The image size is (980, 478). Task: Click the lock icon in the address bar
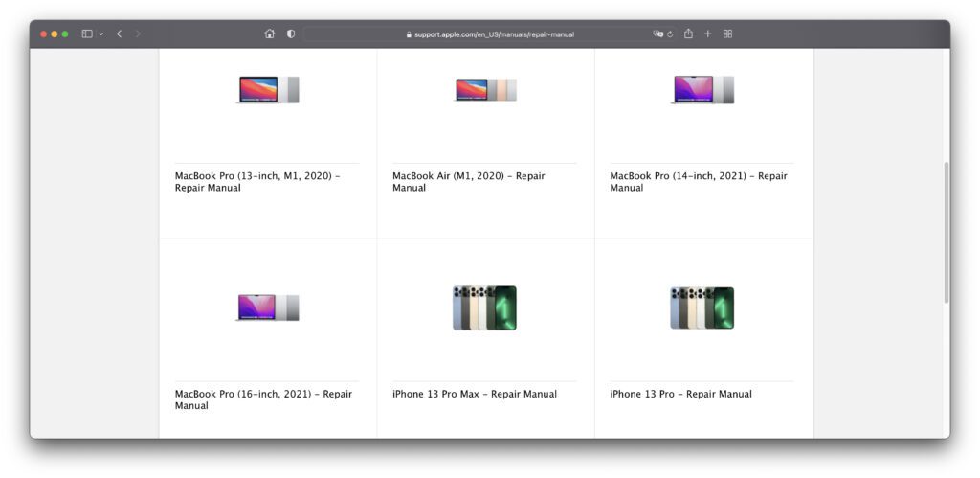click(x=410, y=35)
